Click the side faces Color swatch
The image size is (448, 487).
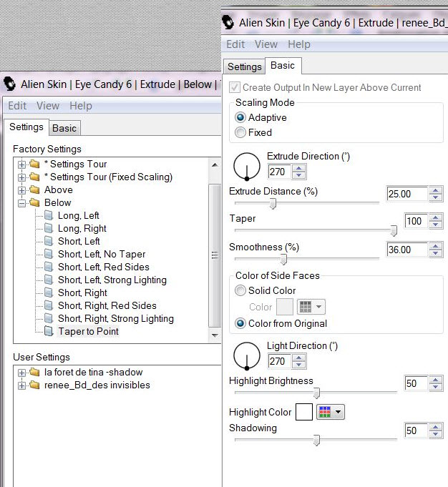(285, 307)
